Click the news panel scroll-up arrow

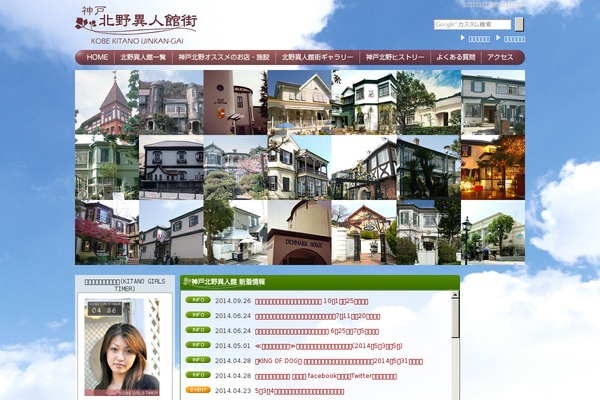tap(455, 295)
